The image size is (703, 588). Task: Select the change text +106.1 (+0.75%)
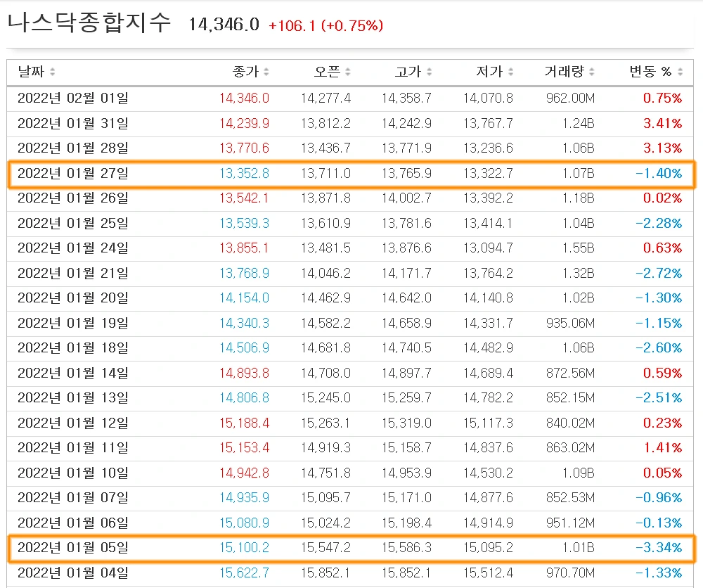pyautogui.click(x=326, y=25)
